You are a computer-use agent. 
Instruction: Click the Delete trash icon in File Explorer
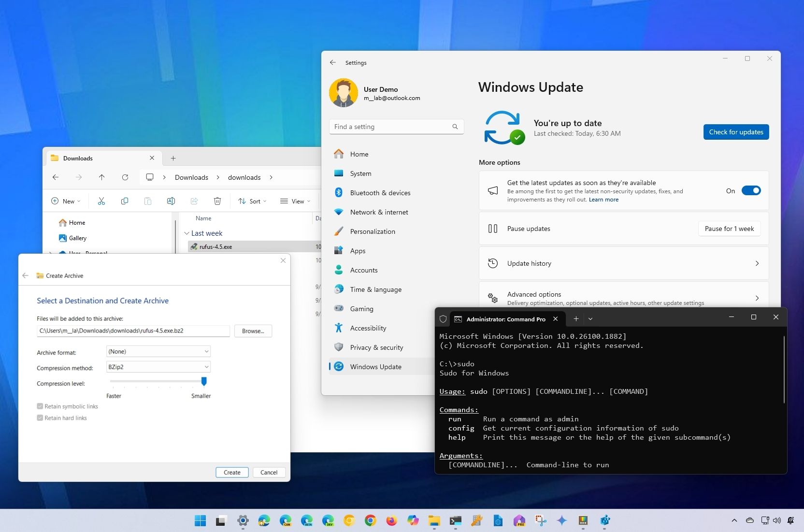[217, 201]
